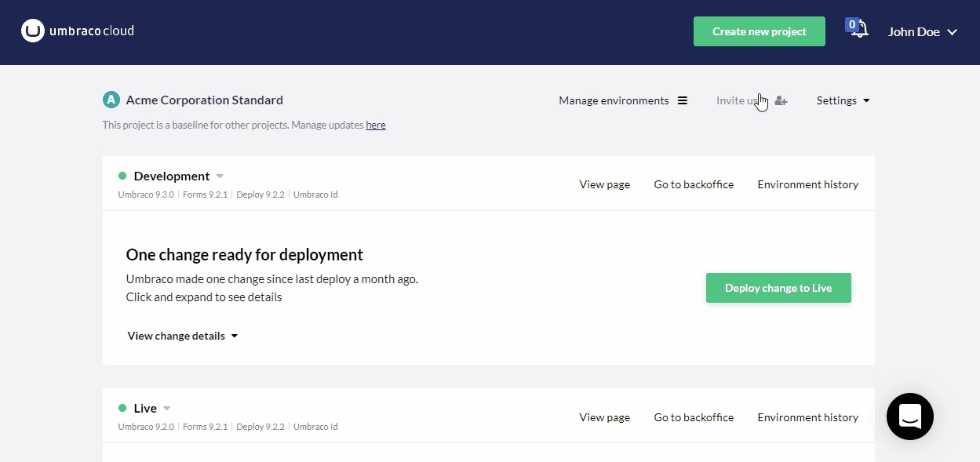Click the Manage environments hamburger icon
980x462 pixels.
(x=683, y=100)
